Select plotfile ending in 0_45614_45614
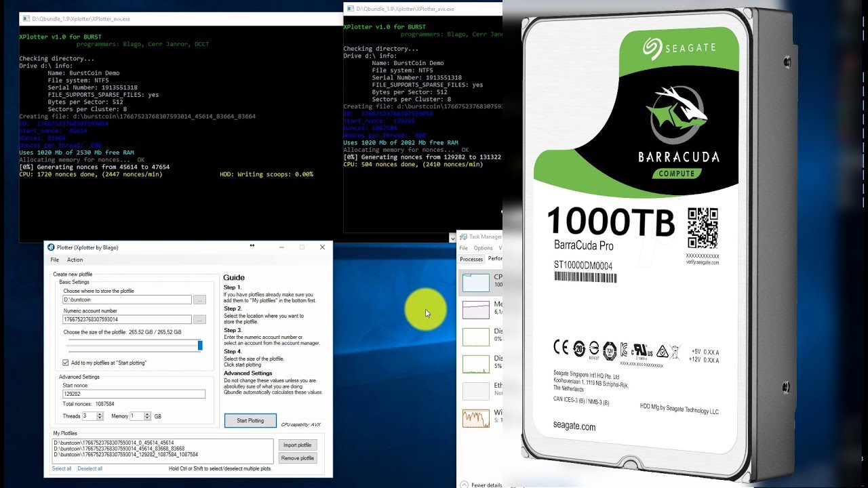 [113, 443]
